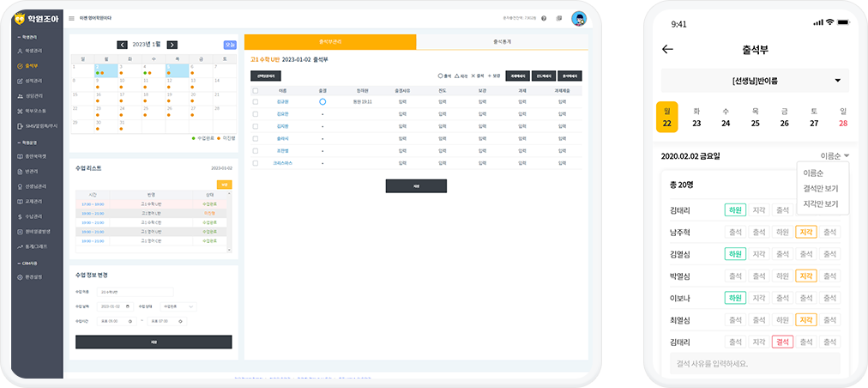Open the 이름순 sort dropdown
868x388 pixels.
pyautogui.click(x=835, y=156)
